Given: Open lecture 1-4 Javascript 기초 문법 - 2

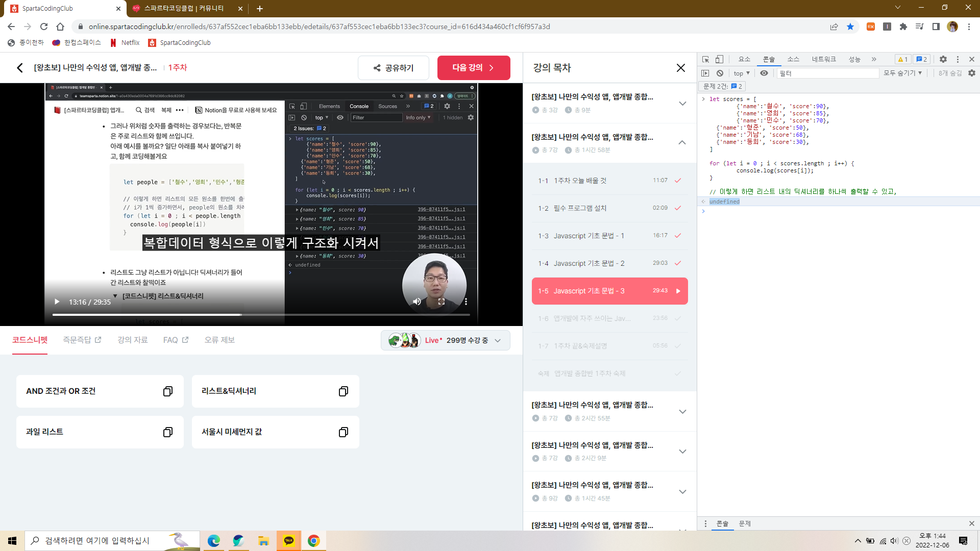Looking at the screenshot, I should click(609, 263).
